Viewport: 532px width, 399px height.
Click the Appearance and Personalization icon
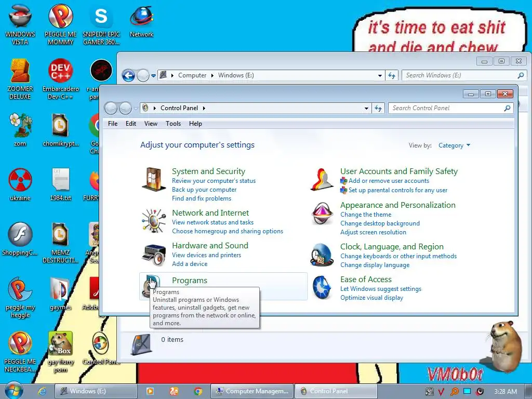coord(322,214)
